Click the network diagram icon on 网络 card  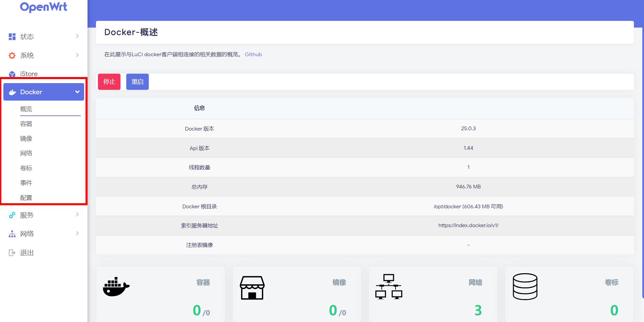click(389, 287)
